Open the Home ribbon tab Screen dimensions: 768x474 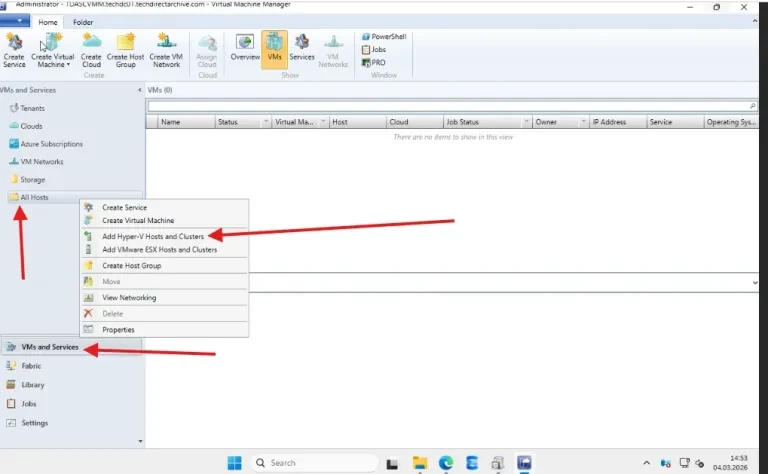pyautogui.click(x=48, y=22)
